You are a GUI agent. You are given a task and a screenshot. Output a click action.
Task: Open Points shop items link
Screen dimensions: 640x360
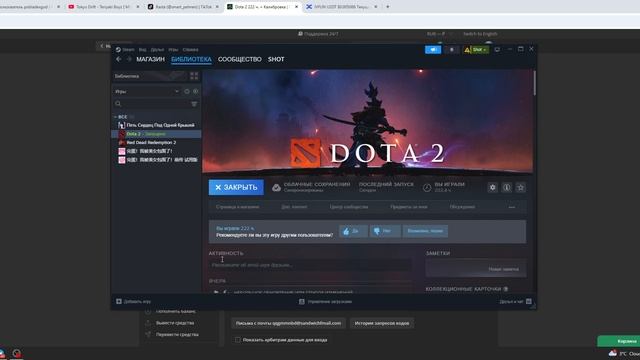click(409, 207)
